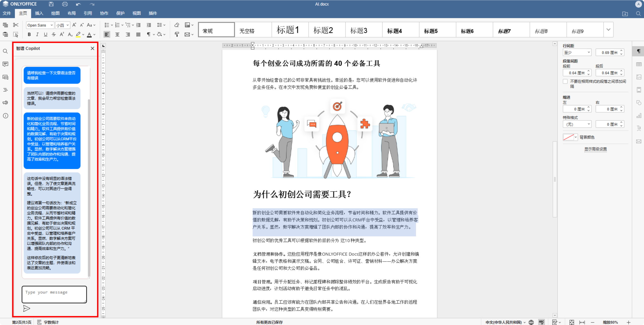Switch to the 插入 tab

click(x=39, y=13)
